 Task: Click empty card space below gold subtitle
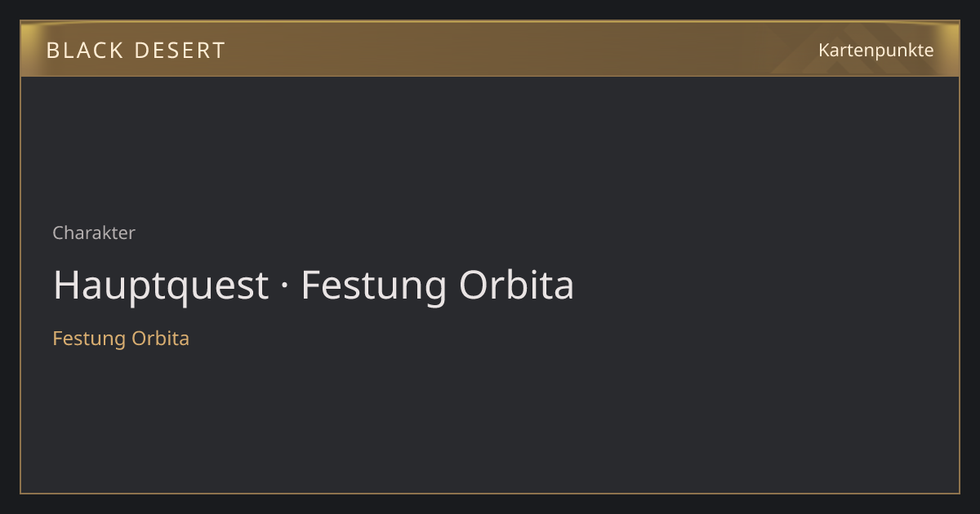[490, 420]
